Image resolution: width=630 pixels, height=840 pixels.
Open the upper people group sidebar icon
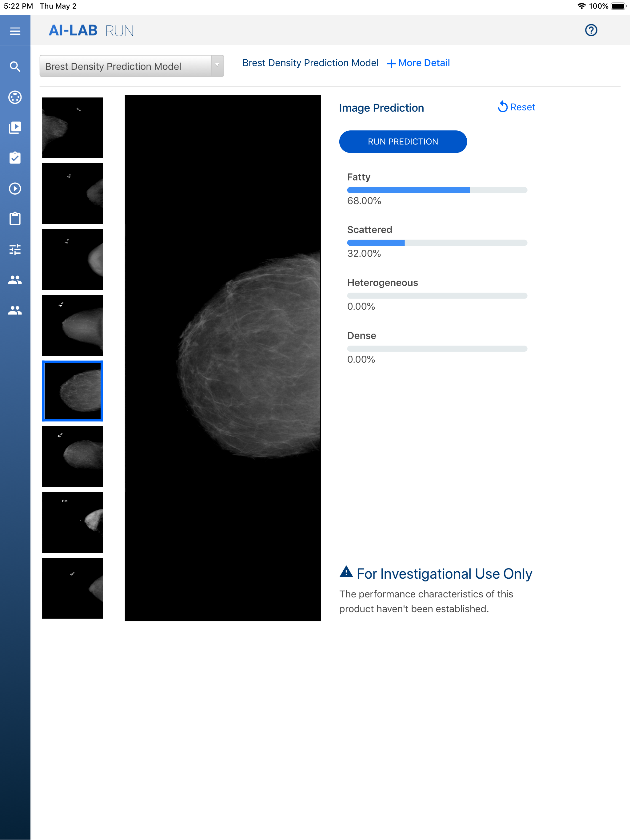tap(15, 280)
